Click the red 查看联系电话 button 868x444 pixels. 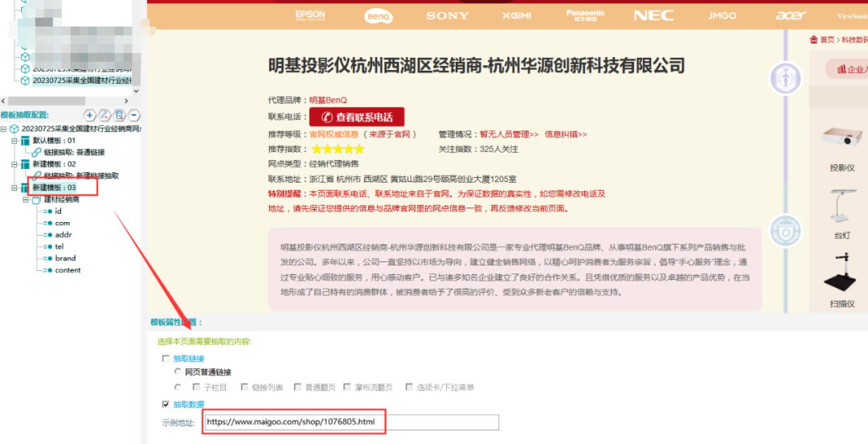coord(357,117)
